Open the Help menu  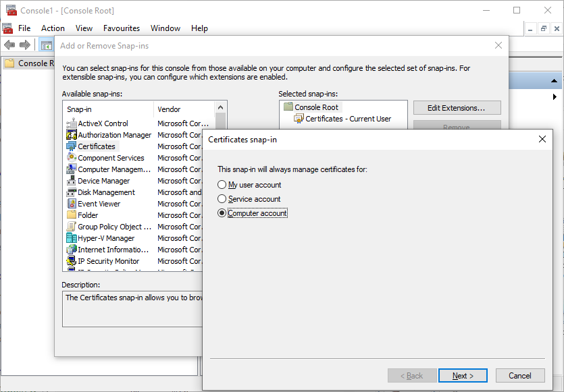coord(199,28)
